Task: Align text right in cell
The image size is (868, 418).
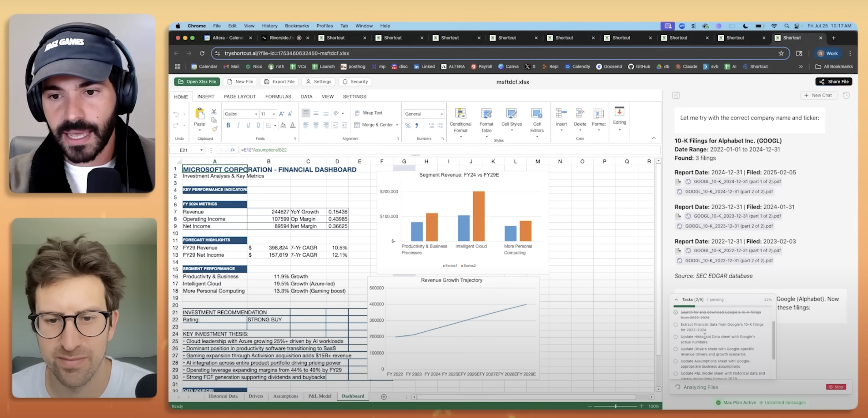Action: (x=326, y=125)
